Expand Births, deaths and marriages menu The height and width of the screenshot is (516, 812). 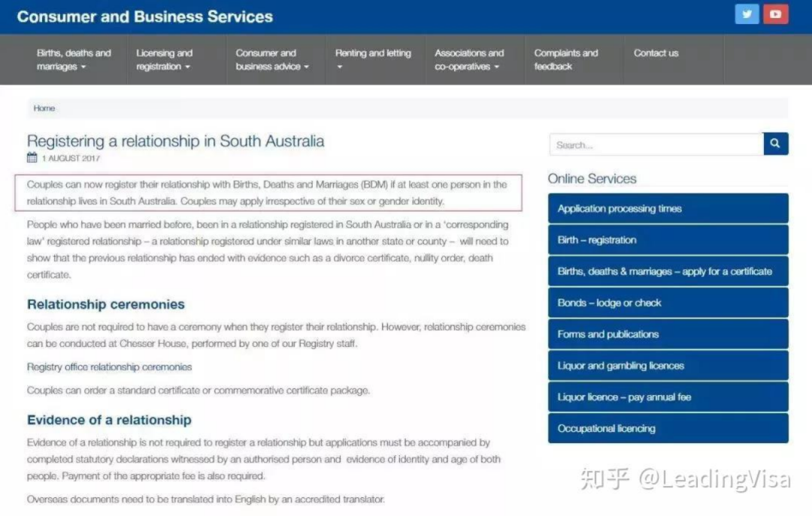[x=74, y=59]
